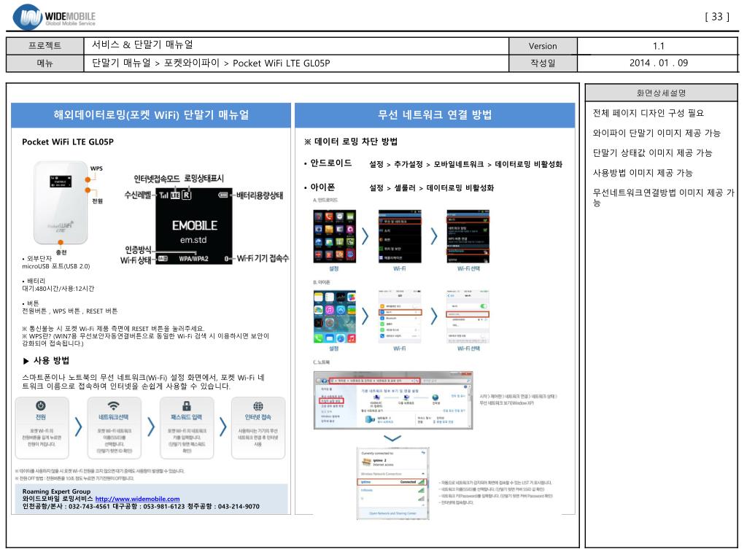
Task: Click the 무선 네트워크 연결 방법 banner
Action: click(435, 114)
